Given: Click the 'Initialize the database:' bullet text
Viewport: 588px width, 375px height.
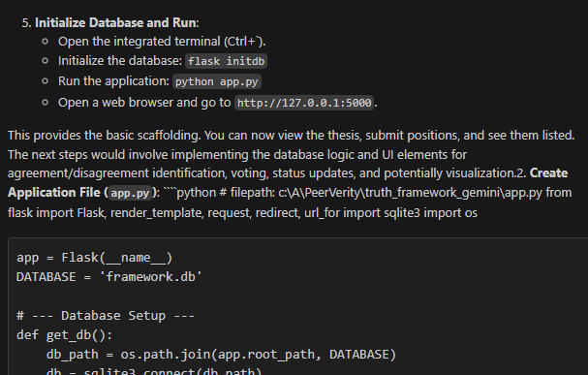Looking at the screenshot, I should coord(120,61).
